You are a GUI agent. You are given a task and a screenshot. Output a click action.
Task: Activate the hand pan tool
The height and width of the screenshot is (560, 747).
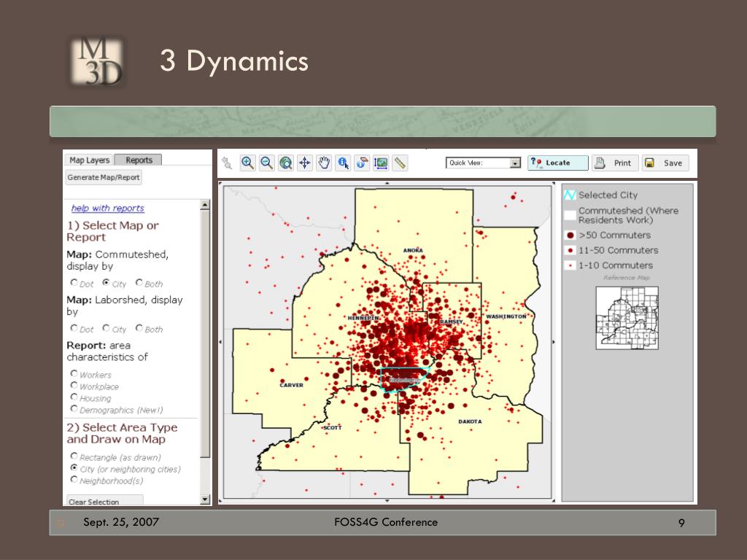point(324,163)
